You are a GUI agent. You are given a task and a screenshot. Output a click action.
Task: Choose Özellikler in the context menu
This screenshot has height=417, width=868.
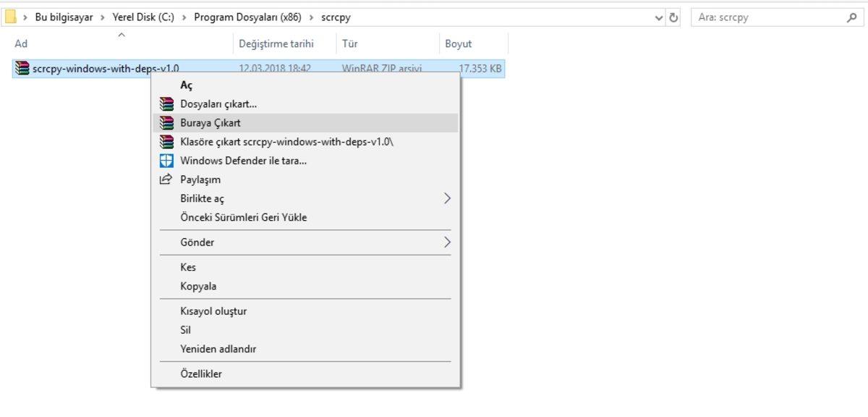click(201, 374)
